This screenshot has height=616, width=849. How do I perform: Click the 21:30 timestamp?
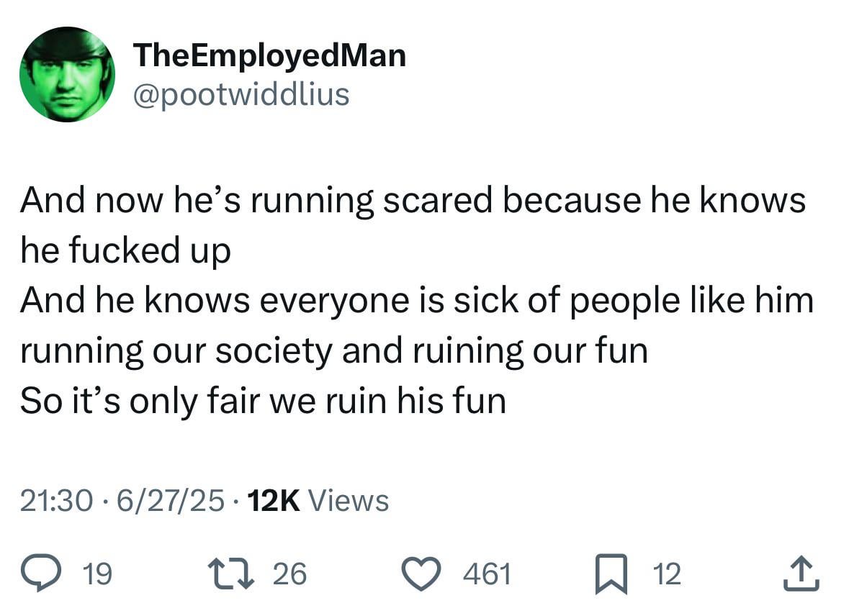(56, 500)
